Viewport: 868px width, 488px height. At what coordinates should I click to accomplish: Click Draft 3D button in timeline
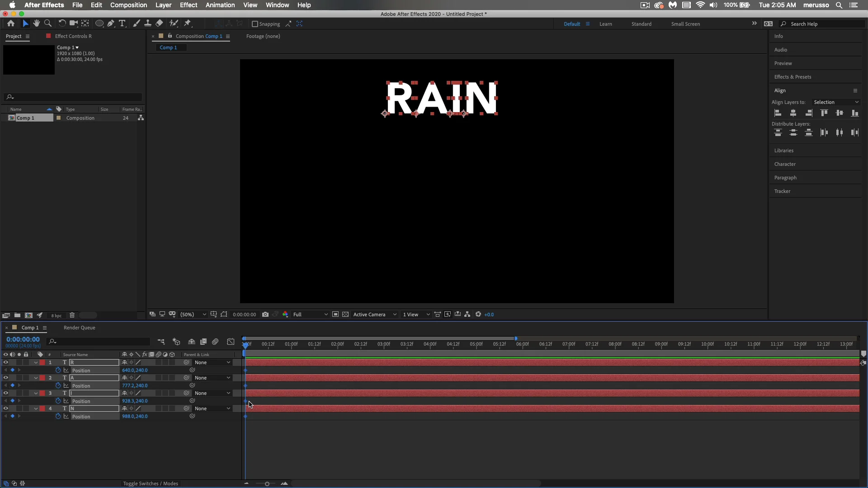pos(176,342)
